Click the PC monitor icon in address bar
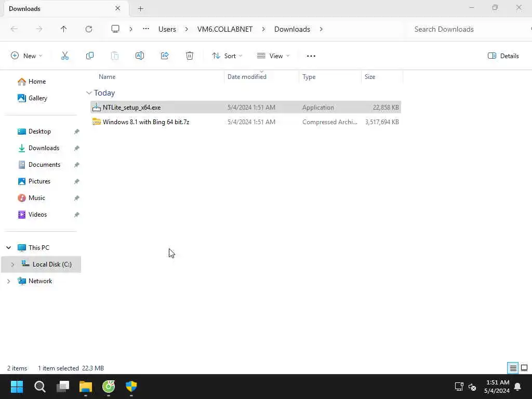Screen dimensions: 532x399 click(x=115, y=29)
